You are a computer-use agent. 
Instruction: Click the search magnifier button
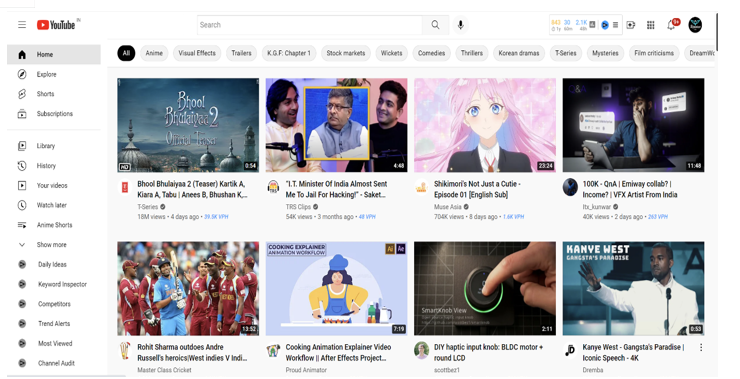coord(435,25)
